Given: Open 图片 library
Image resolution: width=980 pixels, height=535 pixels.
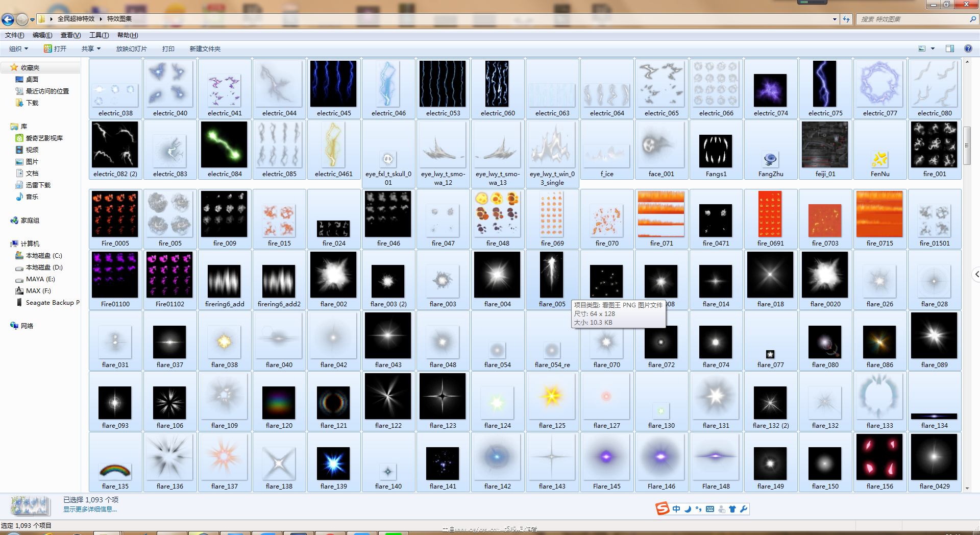Looking at the screenshot, I should [x=32, y=162].
